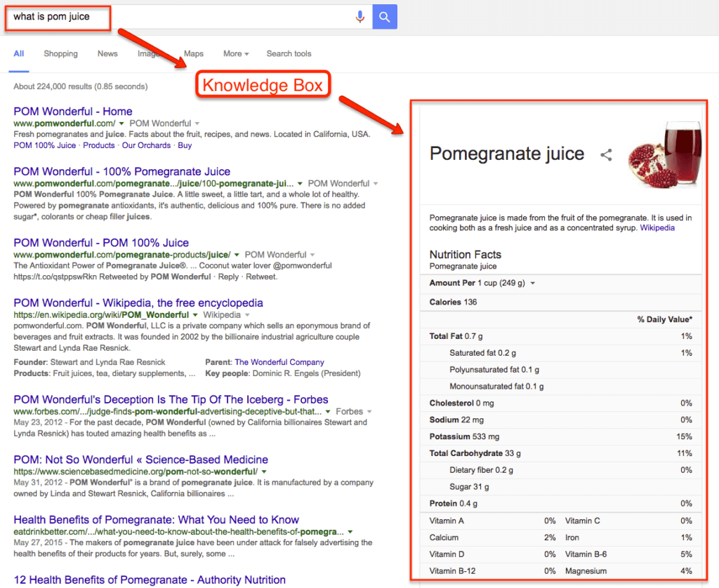
Task: Open the 'POM 100% Juice' sitelink
Action: pos(44,145)
